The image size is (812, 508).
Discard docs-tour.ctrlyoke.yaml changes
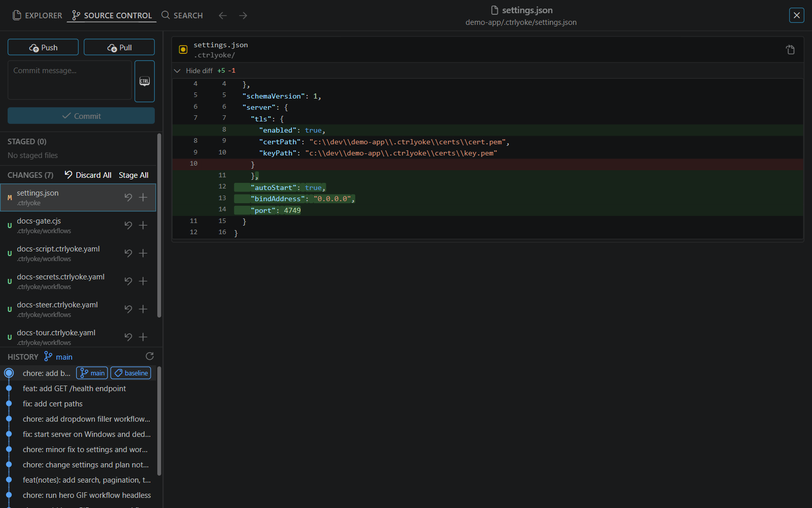[x=128, y=337]
